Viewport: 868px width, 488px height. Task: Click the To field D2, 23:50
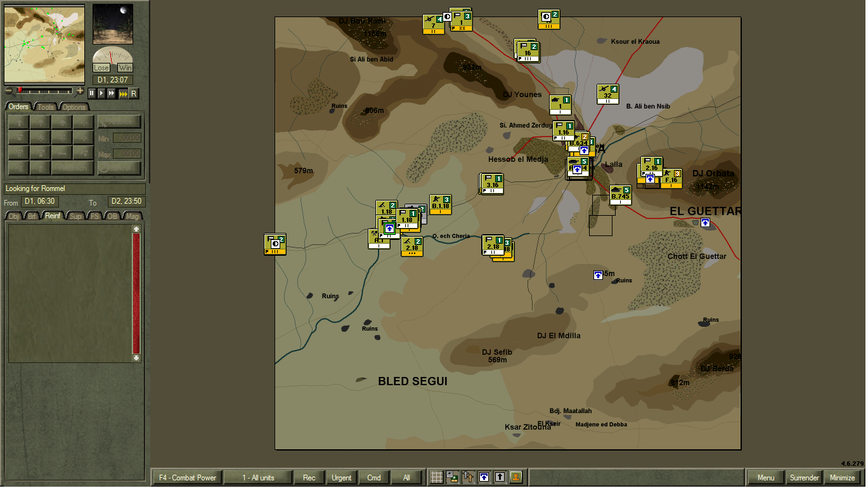click(126, 202)
